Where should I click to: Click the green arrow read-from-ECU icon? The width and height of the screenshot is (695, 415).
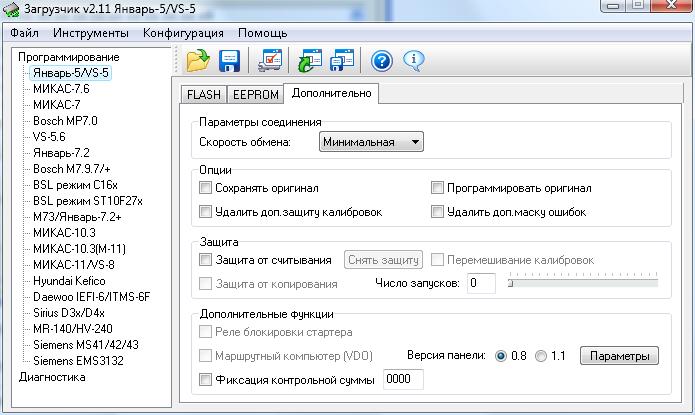click(x=309, y=61)
